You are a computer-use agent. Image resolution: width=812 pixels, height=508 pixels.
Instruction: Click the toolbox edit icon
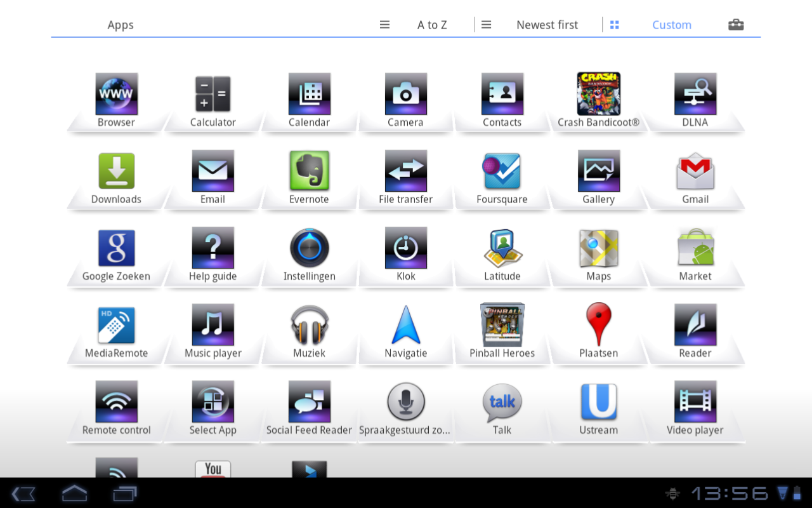[x=736, y=25]
